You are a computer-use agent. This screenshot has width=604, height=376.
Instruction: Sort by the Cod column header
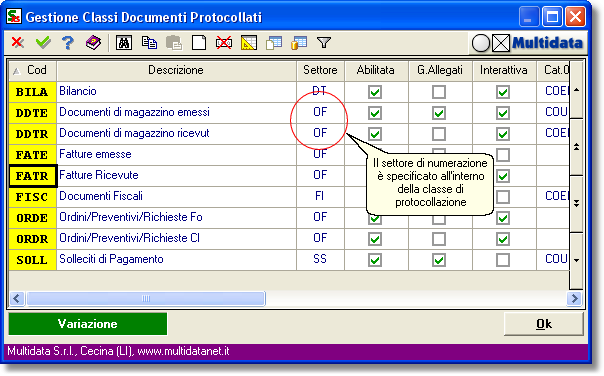32,70
